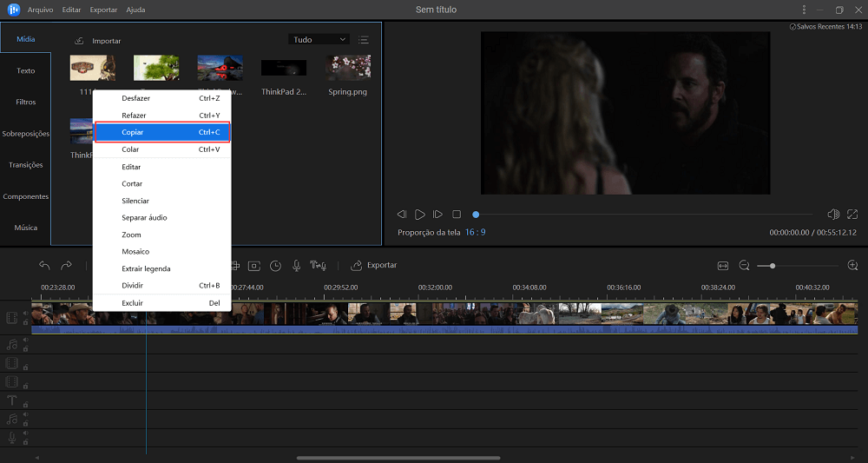Select the Spring.png media thumbnail
The height and width of the screenshot is (463, 868).
click(x=348, y=68)
